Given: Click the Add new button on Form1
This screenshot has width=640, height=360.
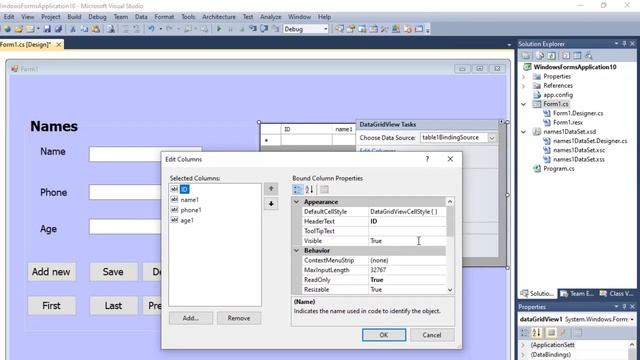Looking at the screenshot, I should click(51, 272).
